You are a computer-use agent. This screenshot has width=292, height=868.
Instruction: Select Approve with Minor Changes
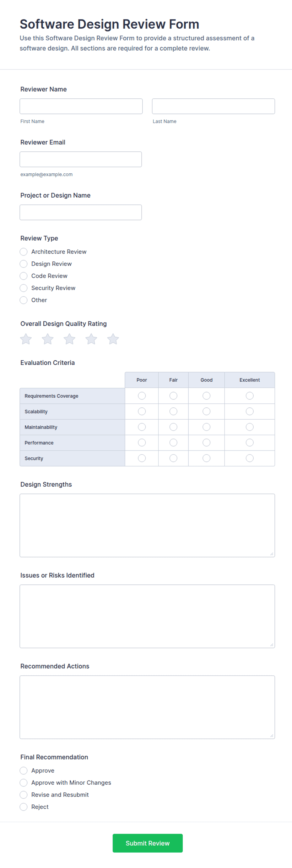[24, 782]
